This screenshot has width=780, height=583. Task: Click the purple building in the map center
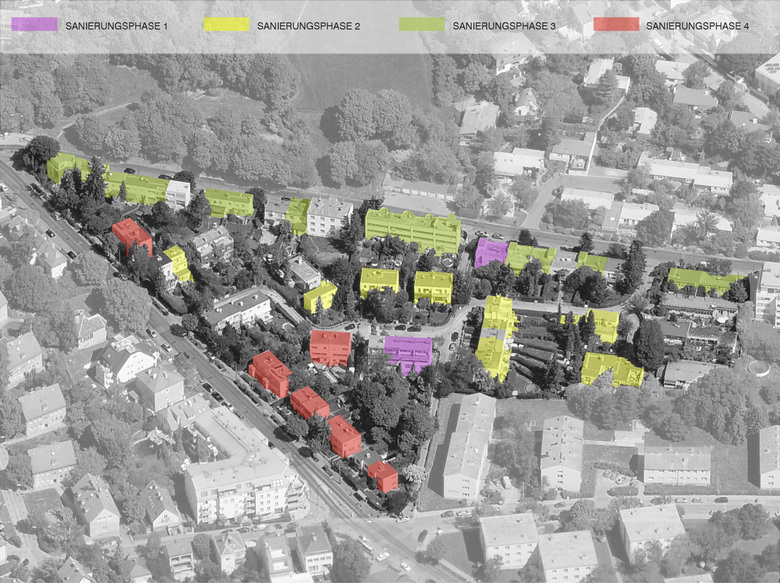[x=408, y=352]
